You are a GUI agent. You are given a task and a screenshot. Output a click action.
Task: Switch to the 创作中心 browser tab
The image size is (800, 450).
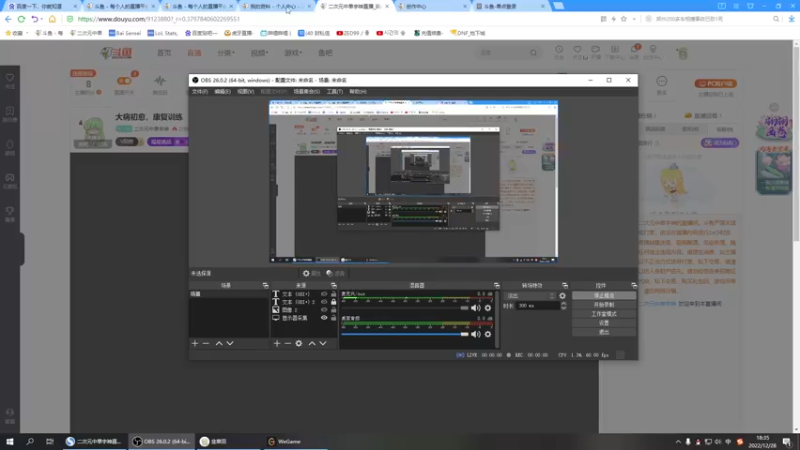(x=433, y=6)
